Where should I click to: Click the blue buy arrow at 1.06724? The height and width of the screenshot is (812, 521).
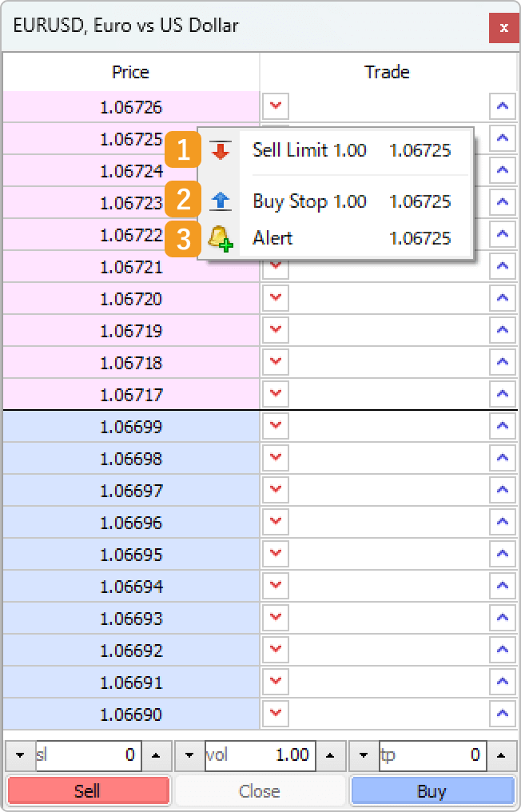[x=503, y=170]
